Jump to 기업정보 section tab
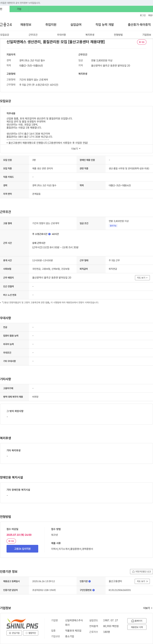 [146, 35]
